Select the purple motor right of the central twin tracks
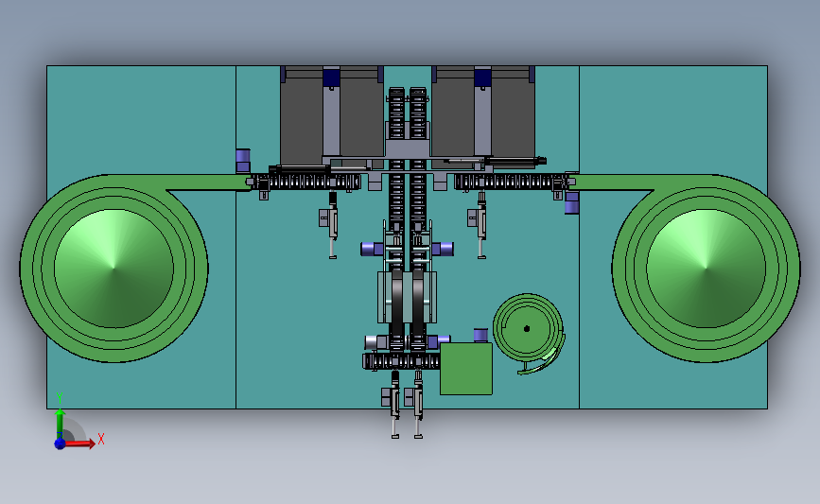The image size is (820, 504). (x=443, y=249)
